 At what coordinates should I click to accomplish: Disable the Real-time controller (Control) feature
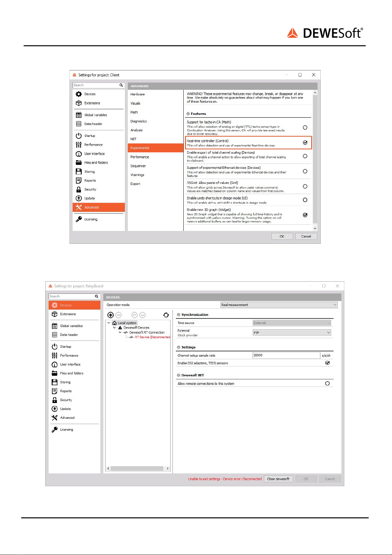click(x=305, y=142)
